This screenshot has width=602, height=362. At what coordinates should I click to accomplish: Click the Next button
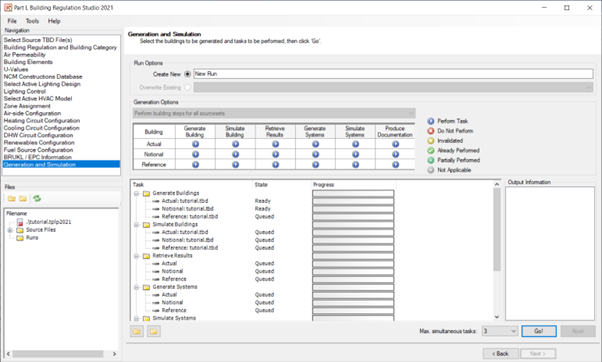point(538,354)
